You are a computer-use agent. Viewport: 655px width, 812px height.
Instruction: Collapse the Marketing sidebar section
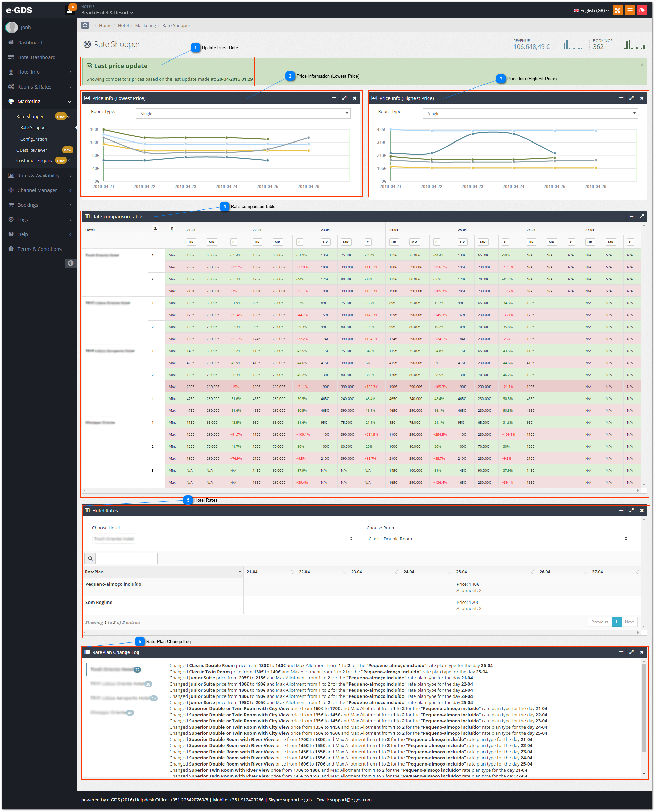39,101
